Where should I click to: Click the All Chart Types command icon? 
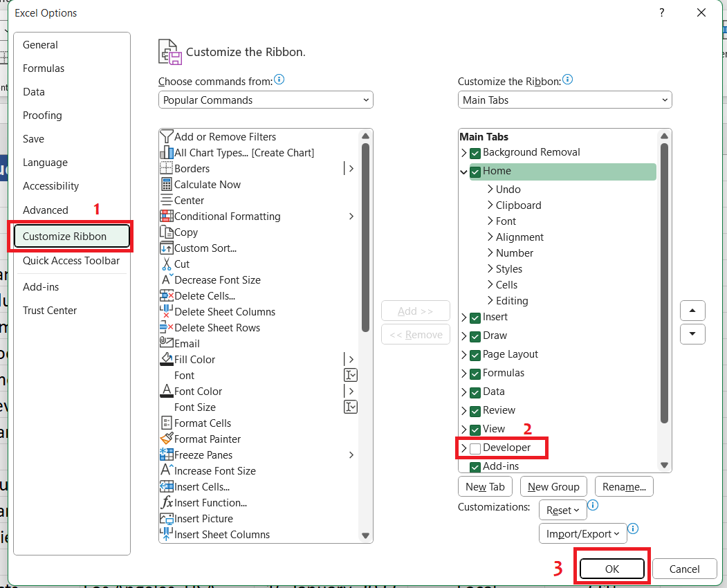point(167,153)
